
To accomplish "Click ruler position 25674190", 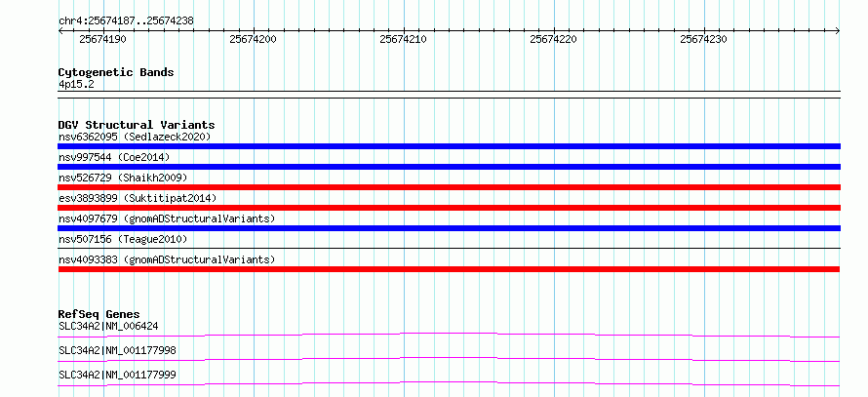I will pos(103,39).
